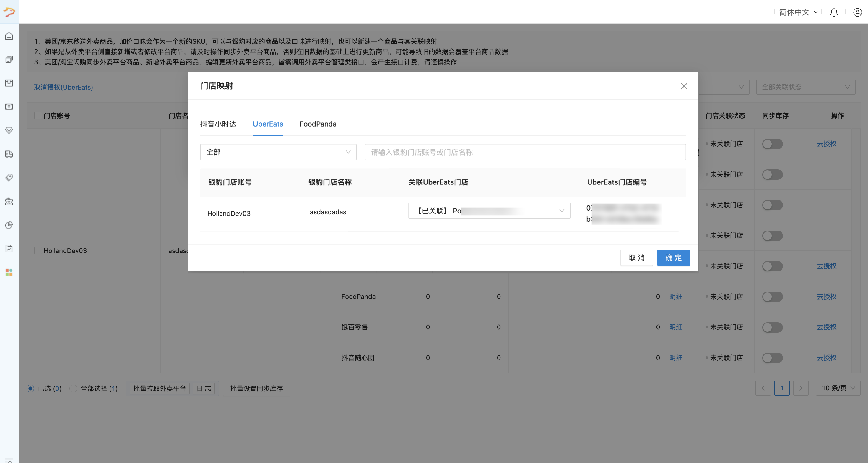Open the notification bell
Viewport: 868px width, 463px height.
(834, 12)
